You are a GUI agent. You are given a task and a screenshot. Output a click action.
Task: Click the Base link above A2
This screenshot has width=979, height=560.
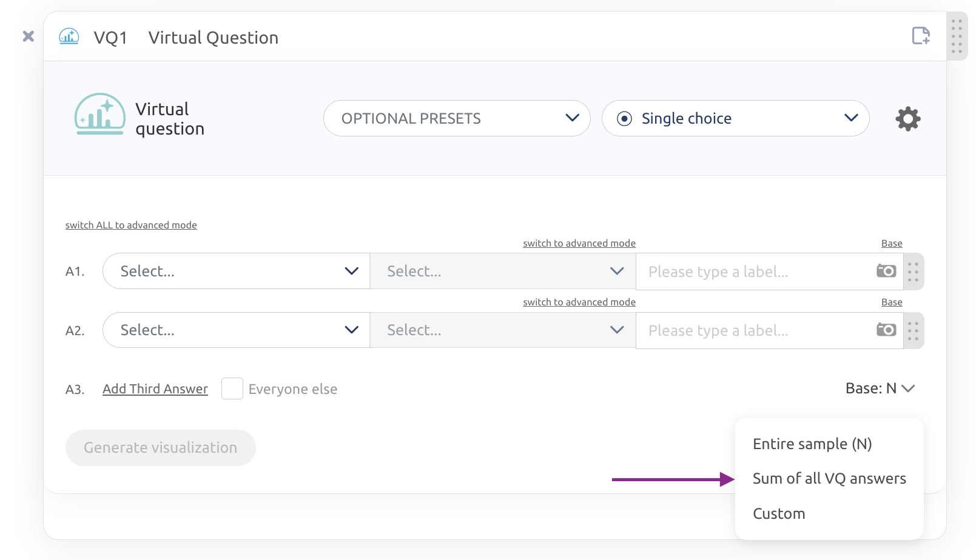coord(892,302)
